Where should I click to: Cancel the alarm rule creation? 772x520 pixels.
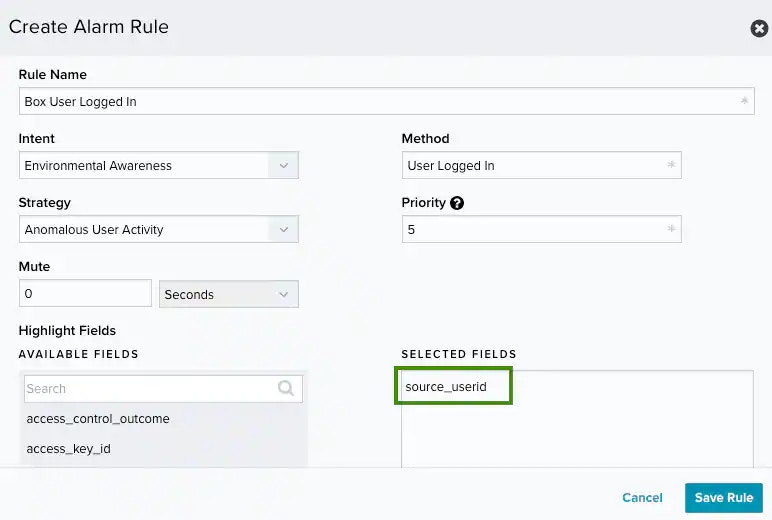pos(642,498)
